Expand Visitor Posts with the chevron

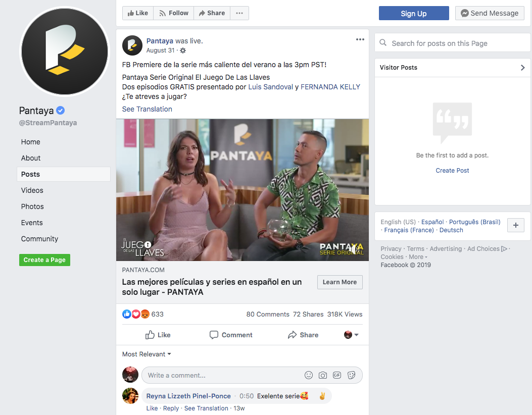522,68
